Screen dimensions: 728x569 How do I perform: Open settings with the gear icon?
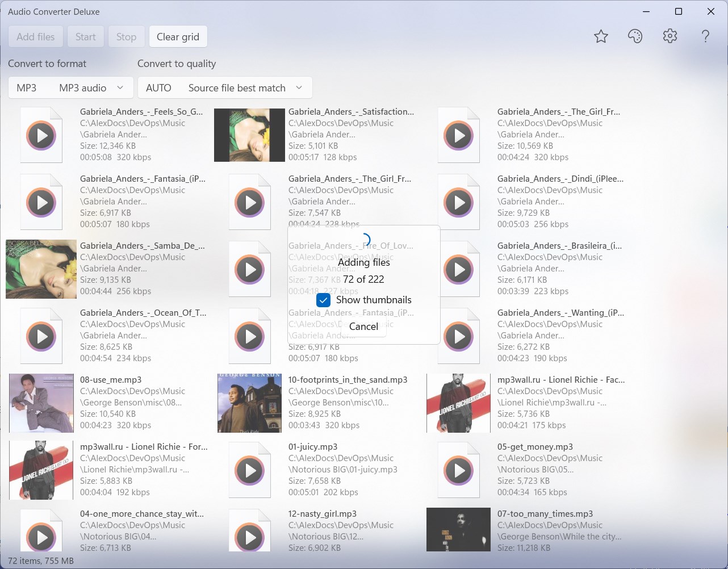pos(670,37)
